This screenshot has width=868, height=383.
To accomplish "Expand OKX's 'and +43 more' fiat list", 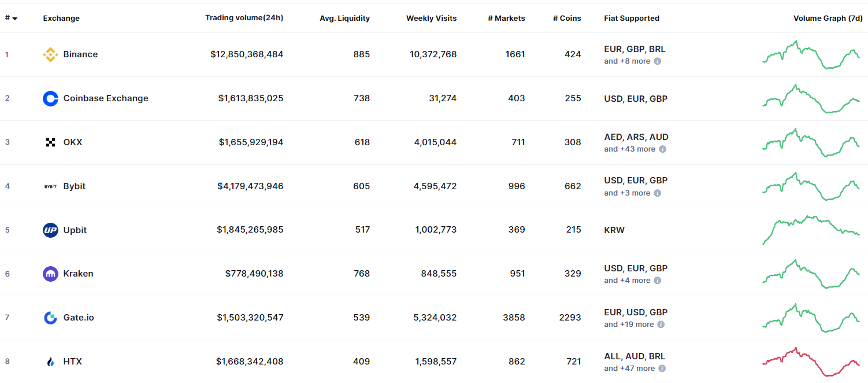I will (630, 149).
